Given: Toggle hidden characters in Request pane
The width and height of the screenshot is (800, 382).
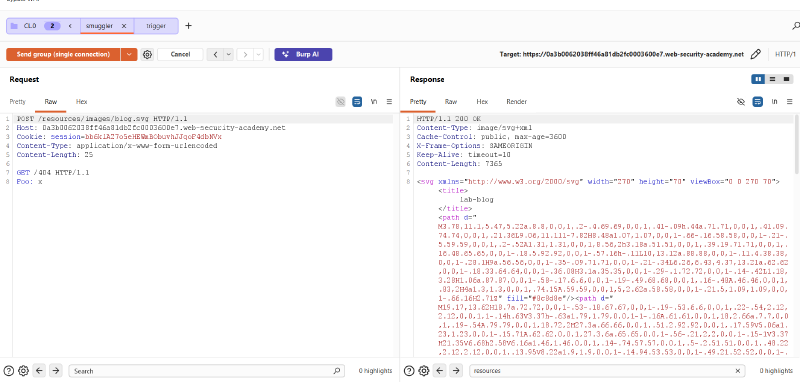Looking at the screenshot, I should 340,101.
